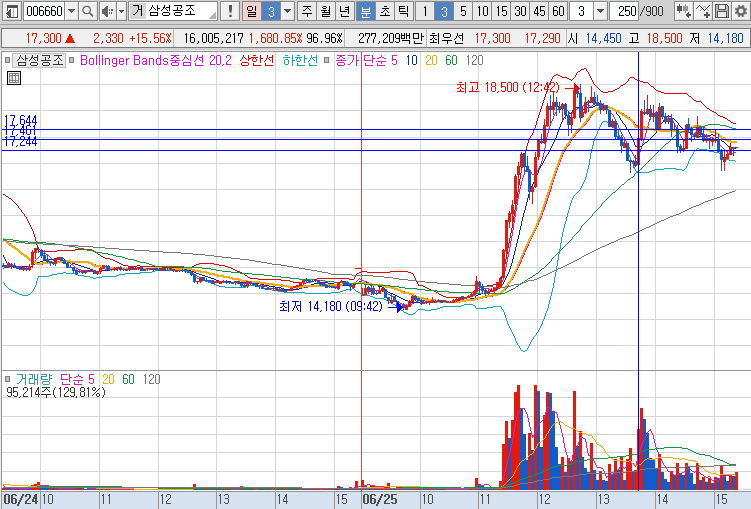The width and height of the screenshot is (751, 509).
Task: Click the speaker sound icon
Action: tap(108, 11)
